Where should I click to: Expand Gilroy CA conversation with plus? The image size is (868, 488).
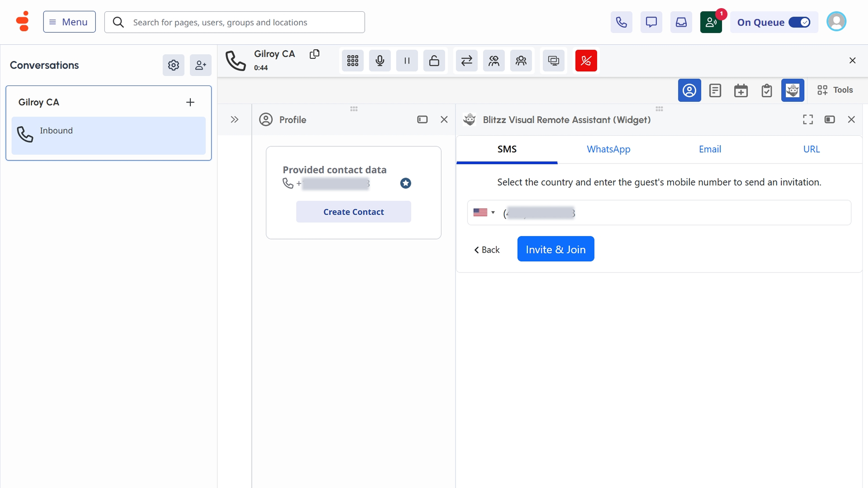[x=190, y=102]
